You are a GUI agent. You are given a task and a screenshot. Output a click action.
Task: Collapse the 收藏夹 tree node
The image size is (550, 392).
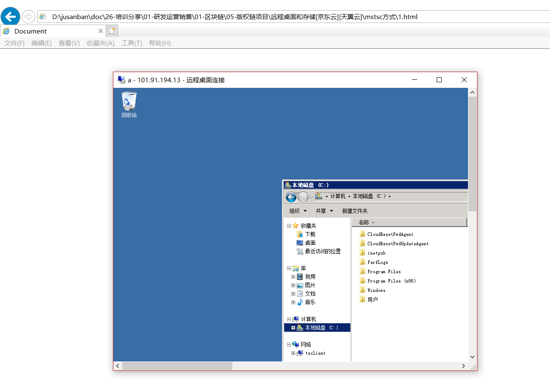click(289, 226)
